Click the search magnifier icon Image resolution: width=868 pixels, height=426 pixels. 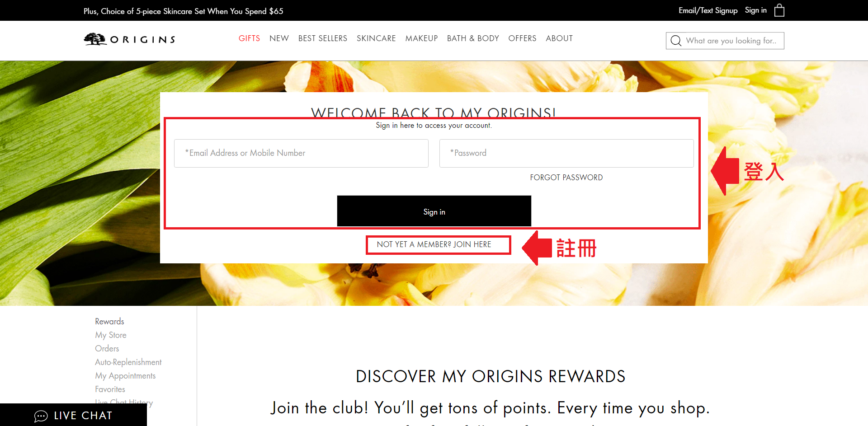[676, 41]
